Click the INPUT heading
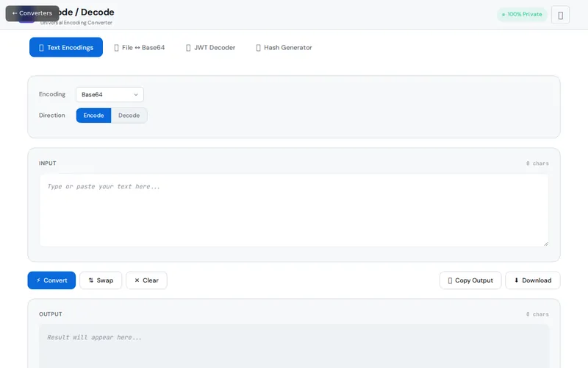This screenshot has height=368, width=588. pyautogui.click(x=48, y=163)
